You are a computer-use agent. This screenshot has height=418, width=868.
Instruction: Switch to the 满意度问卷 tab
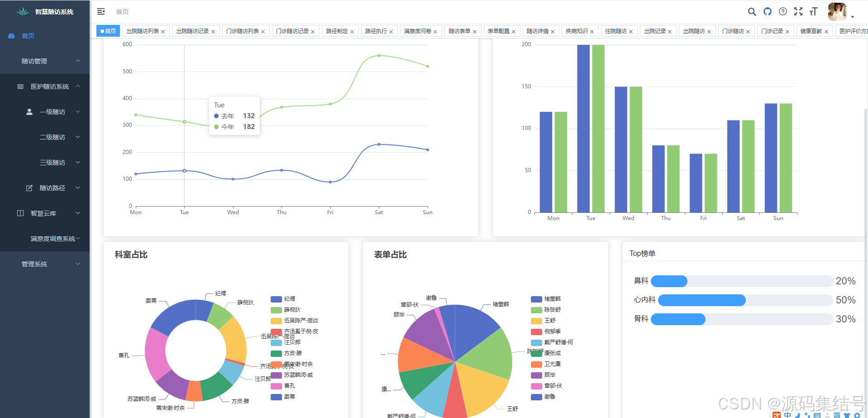pos(417,31)
